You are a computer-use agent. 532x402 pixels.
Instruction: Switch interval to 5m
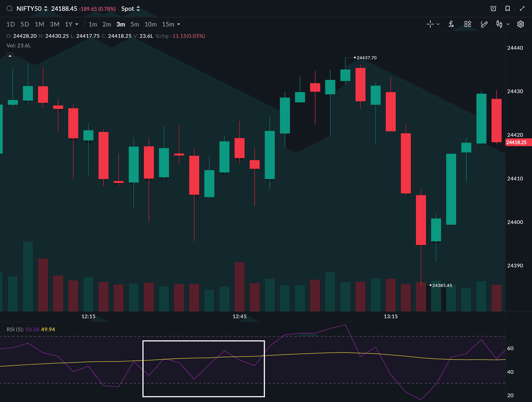point(135,24)
